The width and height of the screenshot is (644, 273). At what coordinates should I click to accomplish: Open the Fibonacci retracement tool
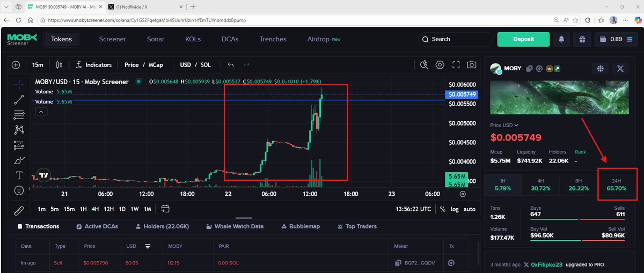point(19,114)
